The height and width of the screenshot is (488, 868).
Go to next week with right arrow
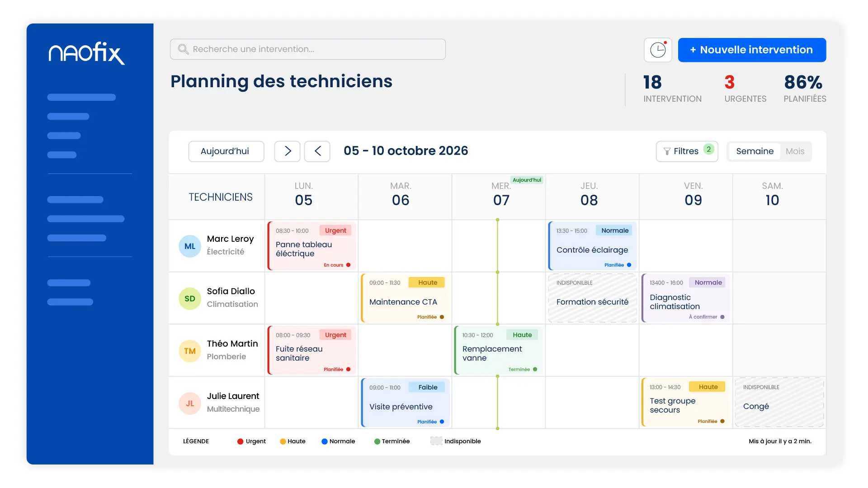[288, 151]
